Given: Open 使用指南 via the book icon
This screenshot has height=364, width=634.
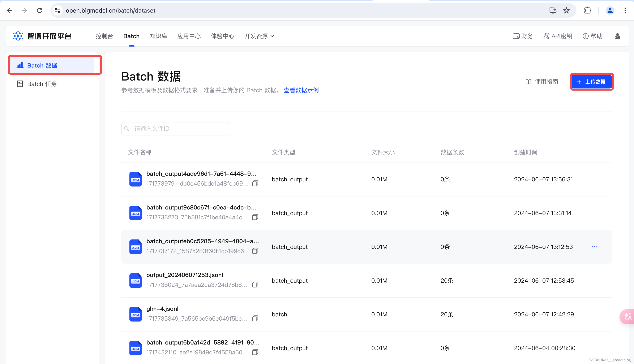Looking at the screenshot, I should tap(542, 82).
